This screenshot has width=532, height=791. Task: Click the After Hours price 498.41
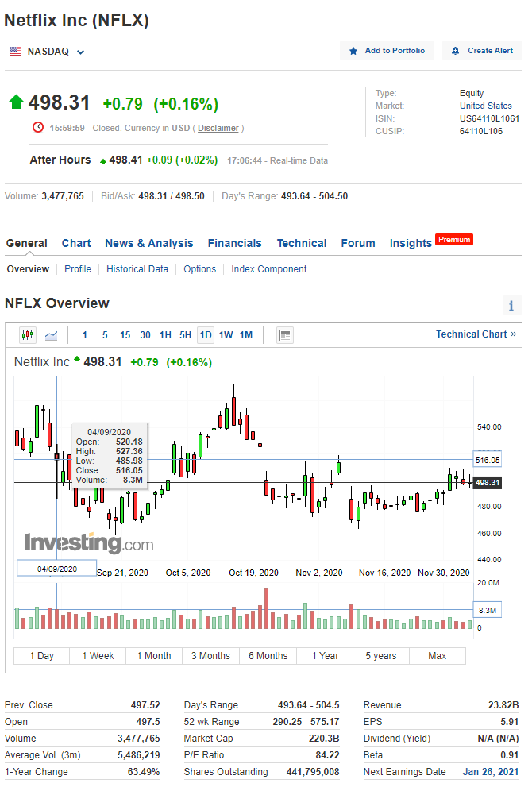click(125, 160)
